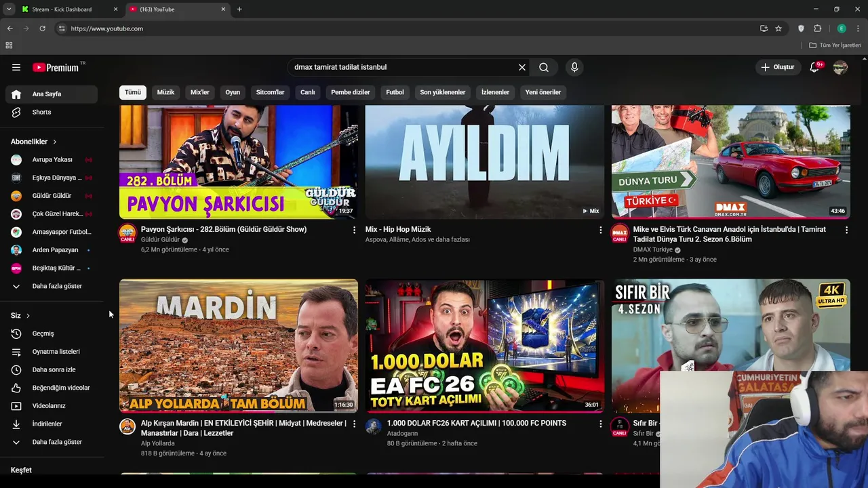Click the Güldür Güldür channel avatar by video
This screenshot has width=868, height=488.
[x=127, y=234]
